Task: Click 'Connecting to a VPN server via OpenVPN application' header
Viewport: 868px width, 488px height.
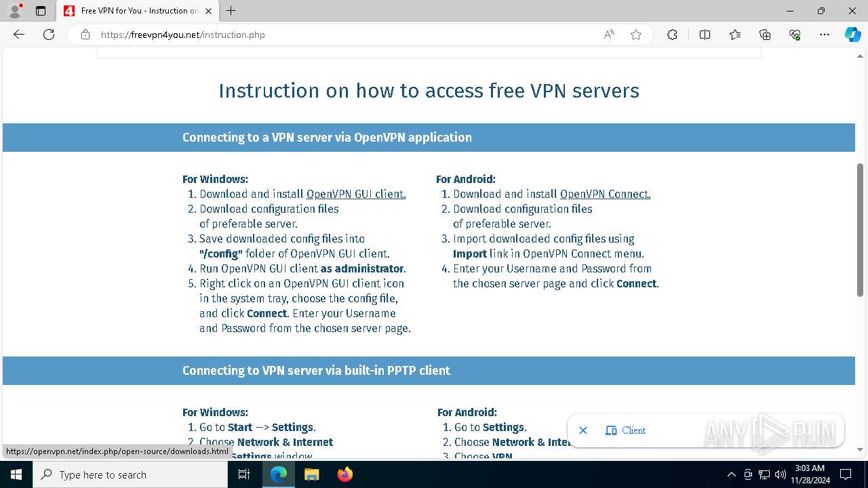Action: [327, 138]
